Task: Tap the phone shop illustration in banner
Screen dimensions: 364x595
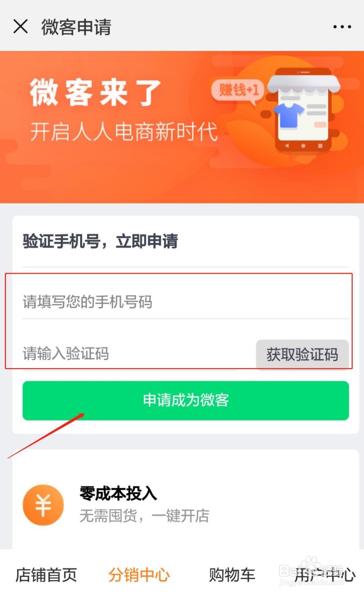Action: (x=304, y=110)
